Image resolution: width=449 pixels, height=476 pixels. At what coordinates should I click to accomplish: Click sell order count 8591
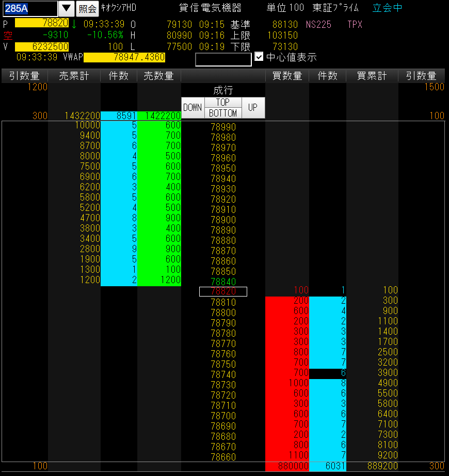click(x=126, y=116)
